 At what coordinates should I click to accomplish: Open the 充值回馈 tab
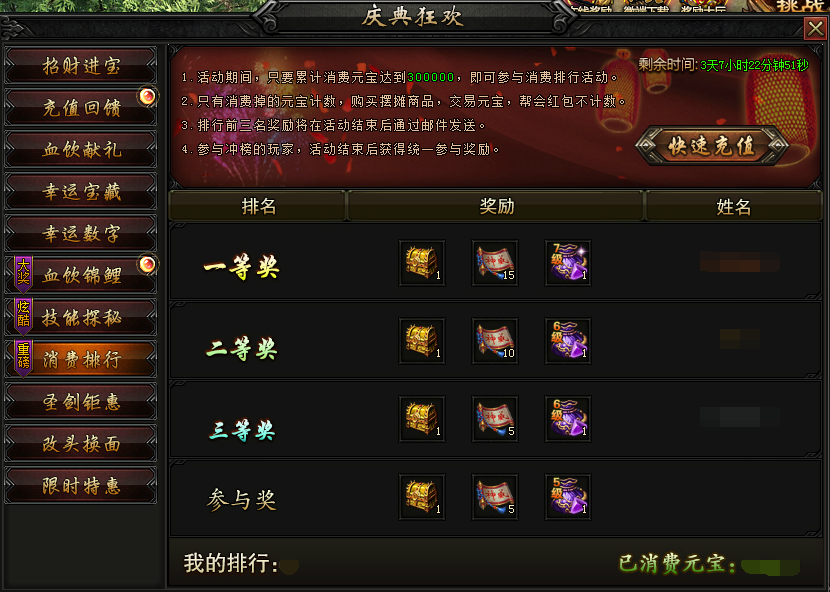(81, 107)
